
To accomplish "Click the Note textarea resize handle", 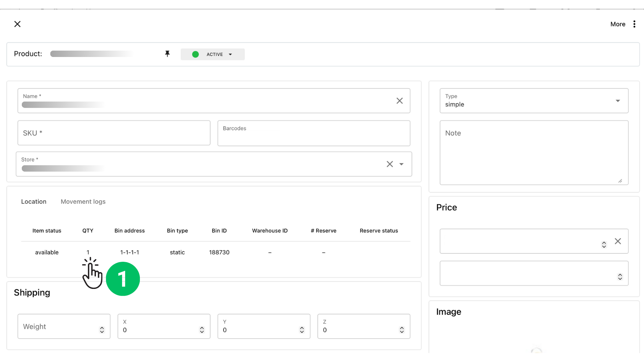I will pyautogui.click(x=620, y=181).
